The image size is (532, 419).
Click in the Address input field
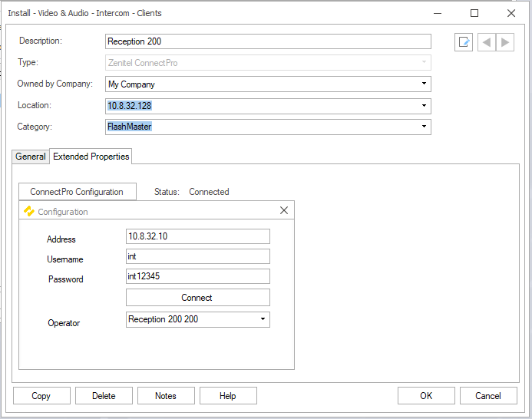click(x=197, y=236)
